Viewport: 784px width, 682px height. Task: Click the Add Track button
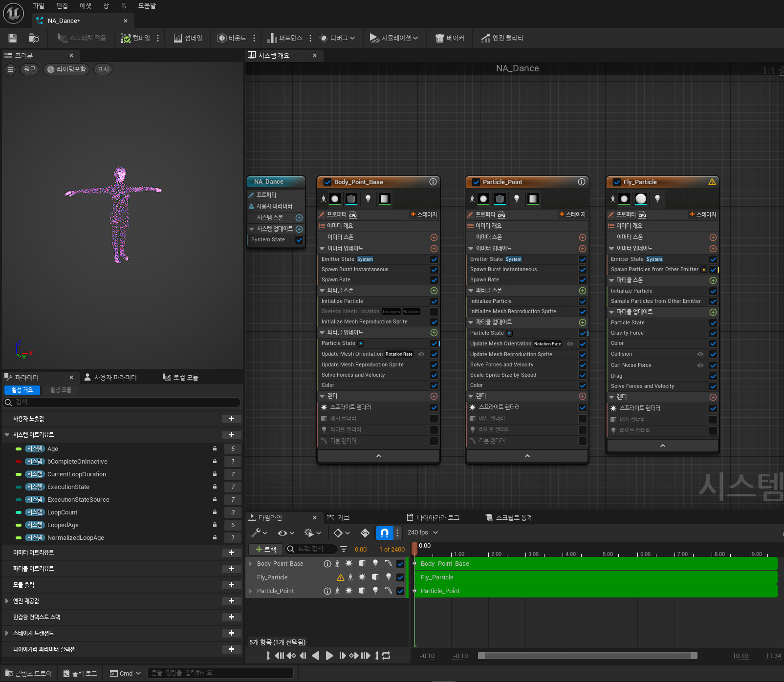pyautogui.click(x=265, y=549)
